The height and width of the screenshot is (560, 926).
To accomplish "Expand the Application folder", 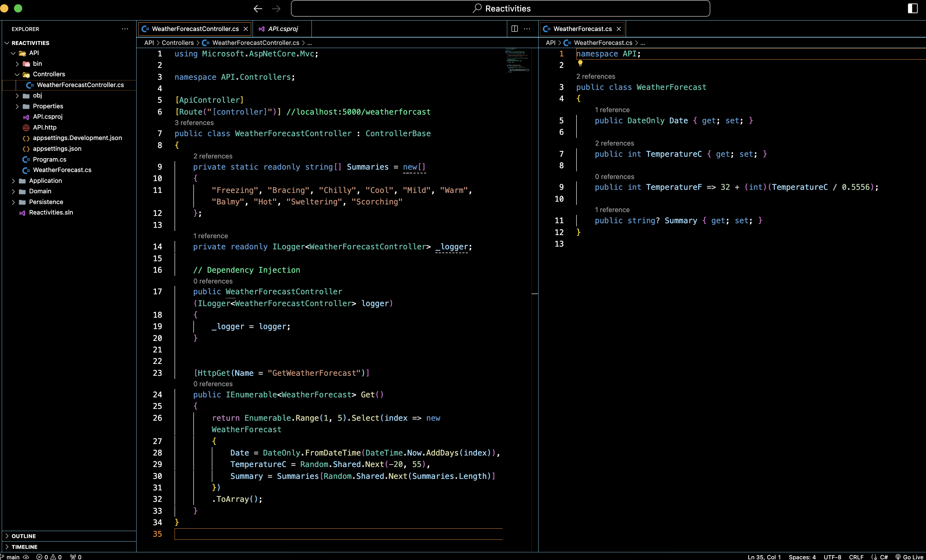I will 45,181.
